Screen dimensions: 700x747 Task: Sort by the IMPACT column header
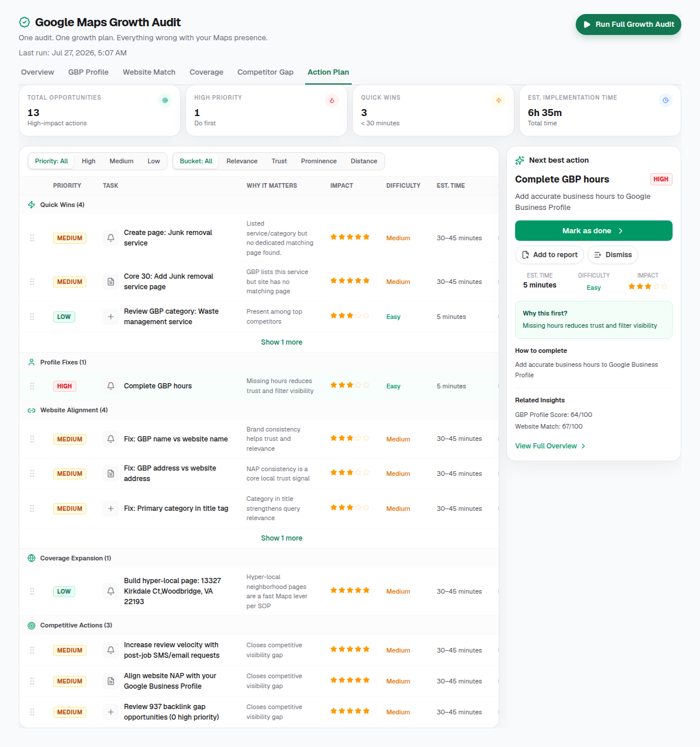pos(342,185)
